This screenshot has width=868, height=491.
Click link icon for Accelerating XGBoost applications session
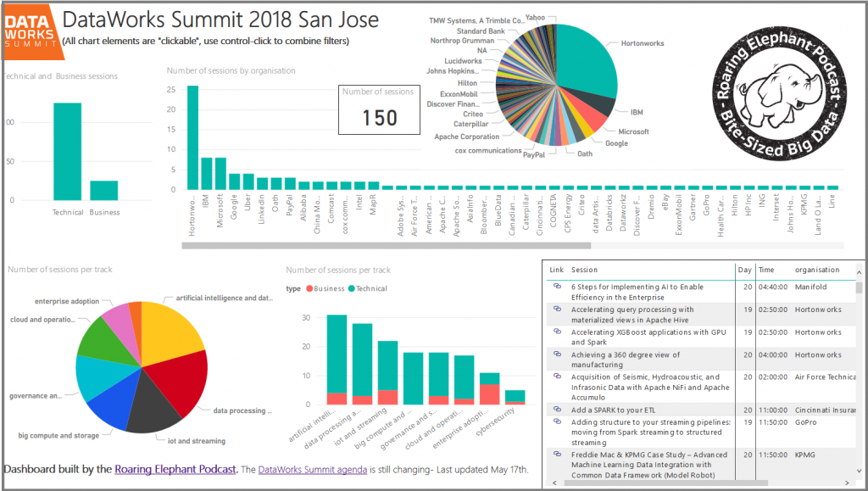tap(557, 333)
